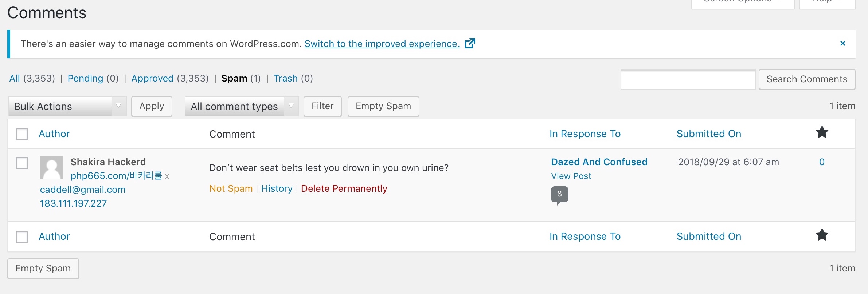This screenshot has height=294, width=868.
Task: Click the top Empty Spam button
Action: click(383, 106)
